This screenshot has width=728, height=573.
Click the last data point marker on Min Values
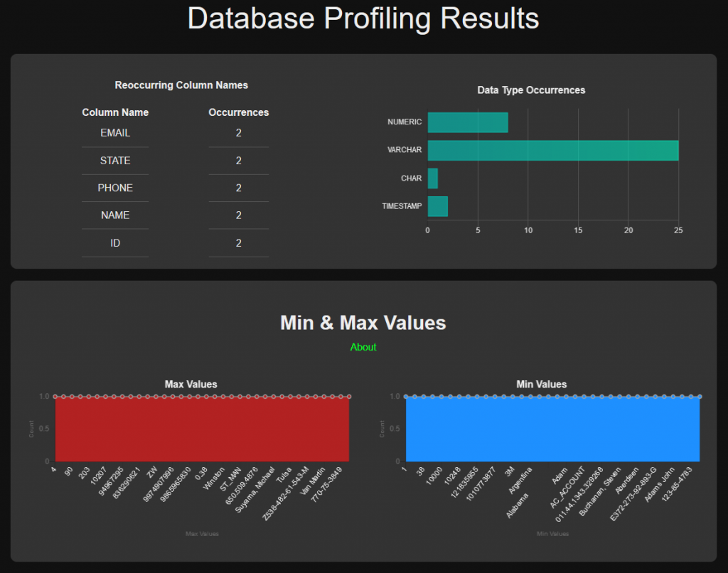[x=700, y=396]
